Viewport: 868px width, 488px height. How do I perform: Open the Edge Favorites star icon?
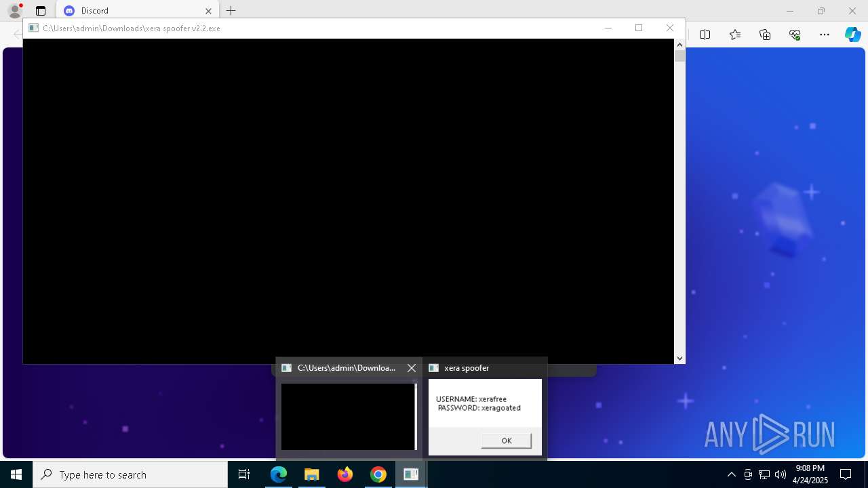tap(735, 35)
